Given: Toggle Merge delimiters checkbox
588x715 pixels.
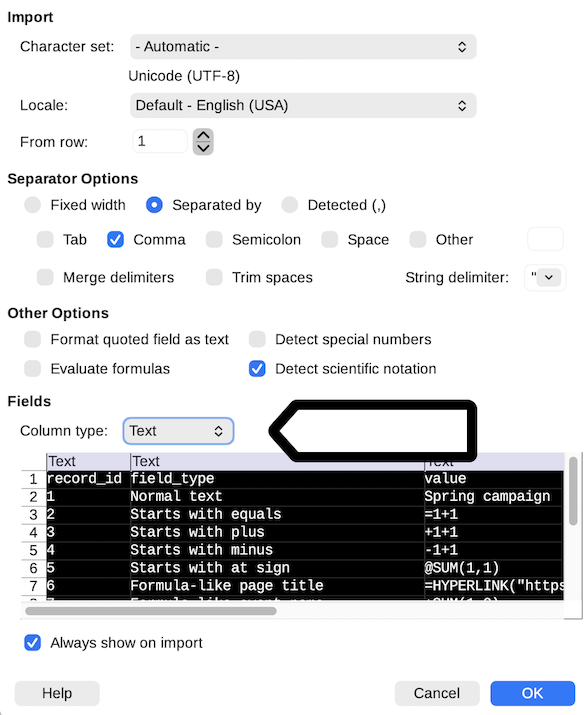Looking at the screenshot, I should tap(45, 277).
